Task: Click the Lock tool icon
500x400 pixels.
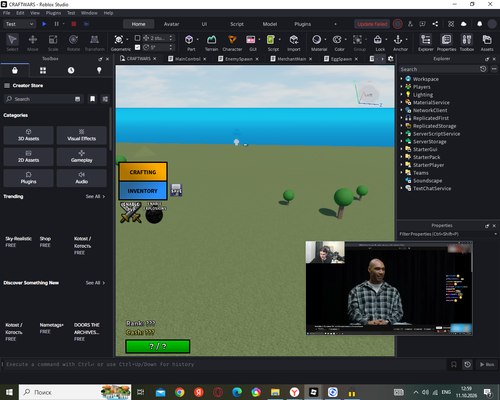Action: (x=378, y=40)
